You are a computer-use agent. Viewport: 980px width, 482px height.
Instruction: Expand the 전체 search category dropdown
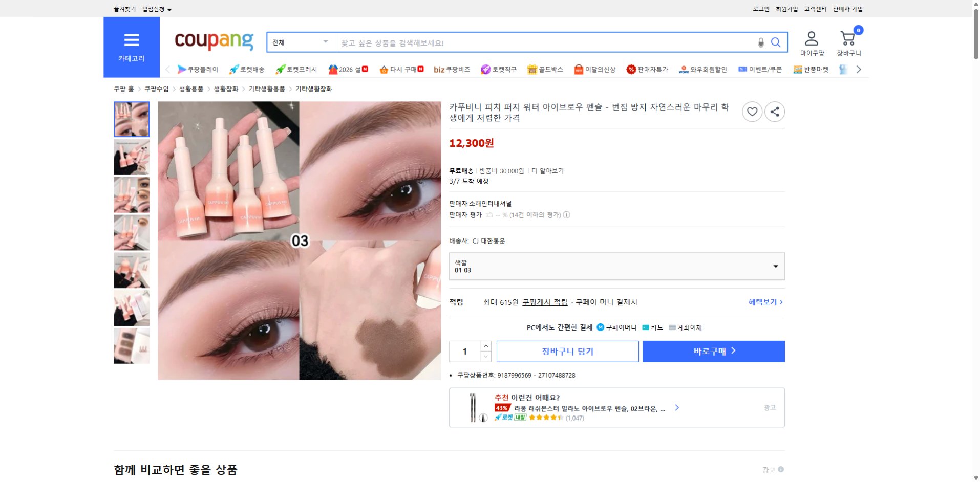coord(300,42)
